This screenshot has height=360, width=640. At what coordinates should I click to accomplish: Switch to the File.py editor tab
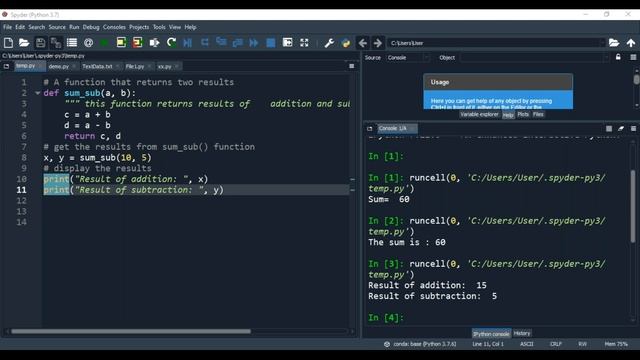135,66
